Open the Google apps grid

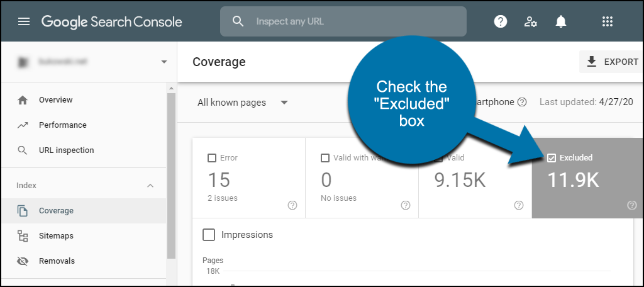tap(607, 21)
